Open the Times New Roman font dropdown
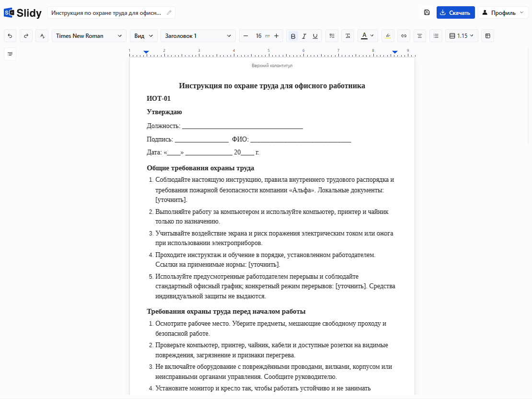Screen dimensions: 532x399 (89, 35)
